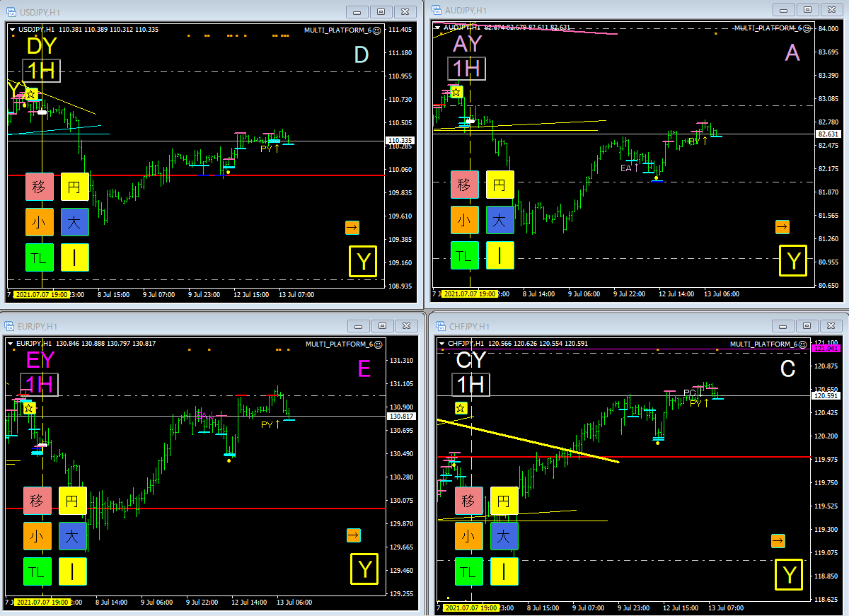Click the large Y box in USDJPY chart

[364, 261]
